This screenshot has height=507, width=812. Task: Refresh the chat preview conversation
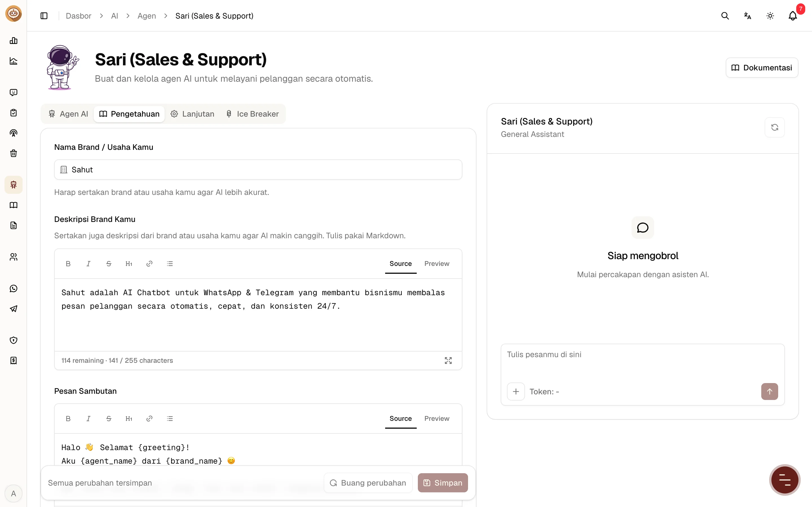click(x=775, y=127)
